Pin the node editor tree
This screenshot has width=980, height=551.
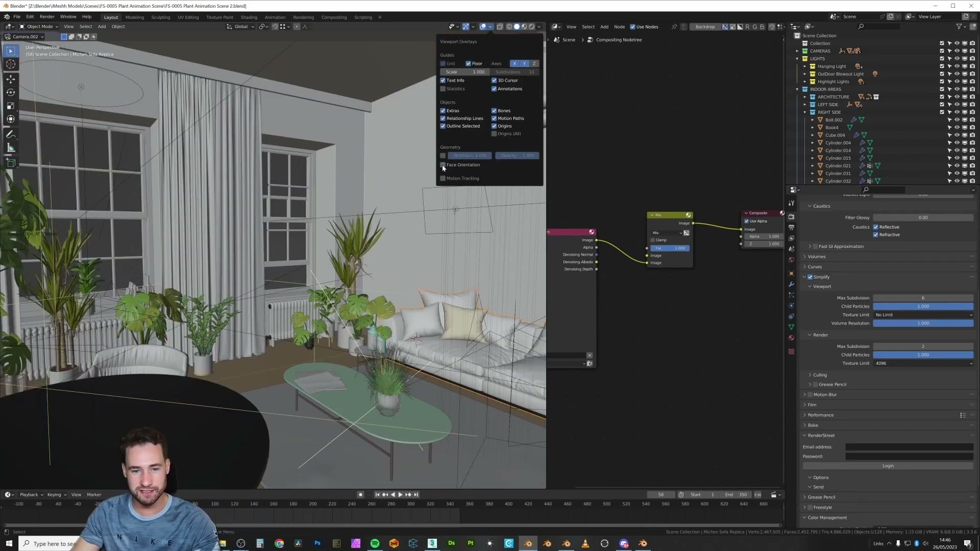coord(674,27)
